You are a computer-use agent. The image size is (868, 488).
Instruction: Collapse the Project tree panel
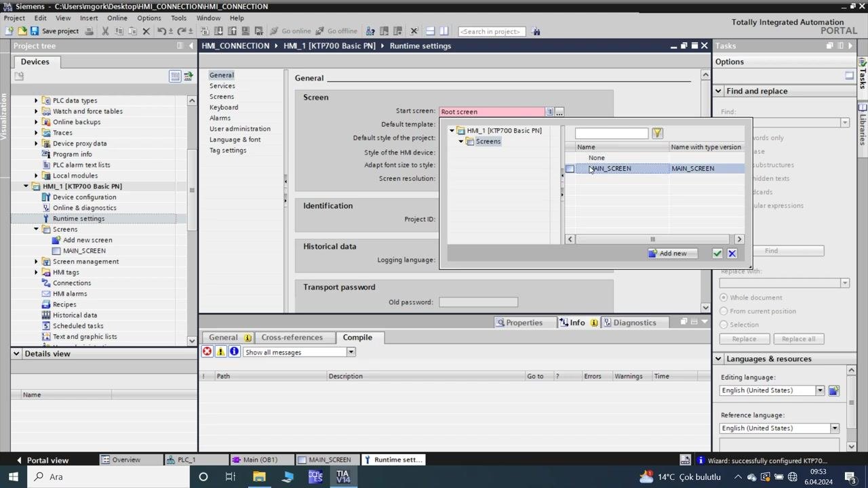coord(190,45)
